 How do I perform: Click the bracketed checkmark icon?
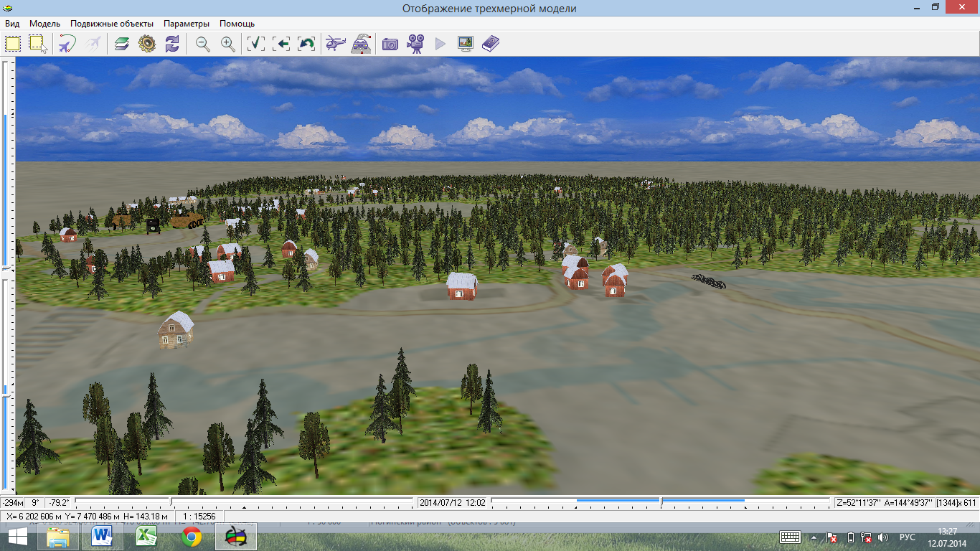click(x=256, y=44)
